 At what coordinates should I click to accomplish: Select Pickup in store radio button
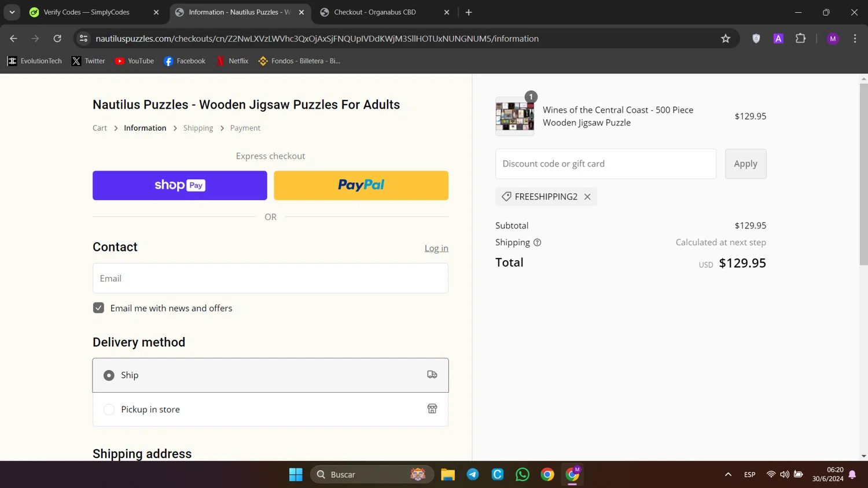click(x=109, y=409)
